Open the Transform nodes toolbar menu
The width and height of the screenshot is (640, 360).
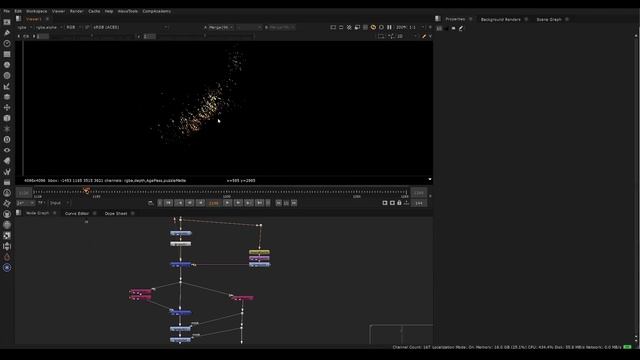[x=7, y=107]
